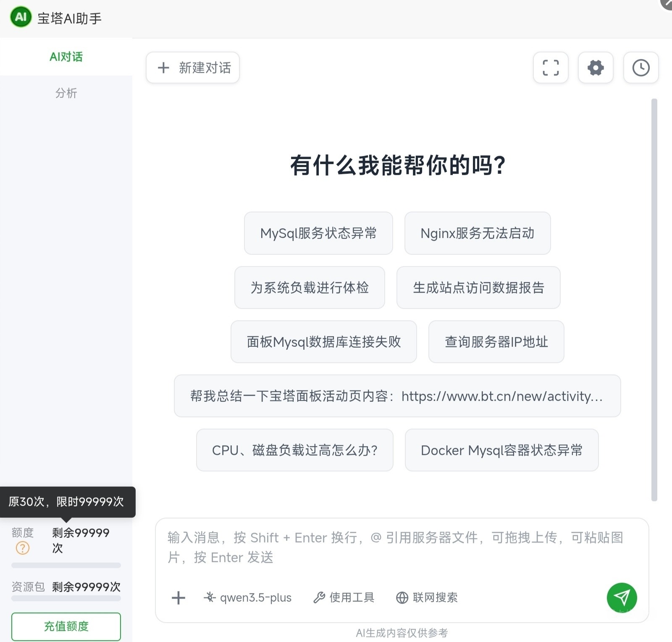The width and height of the screenshot is (672, 642).
Task: Click the 新建对话 button
Action: click(x=193, y=68)
